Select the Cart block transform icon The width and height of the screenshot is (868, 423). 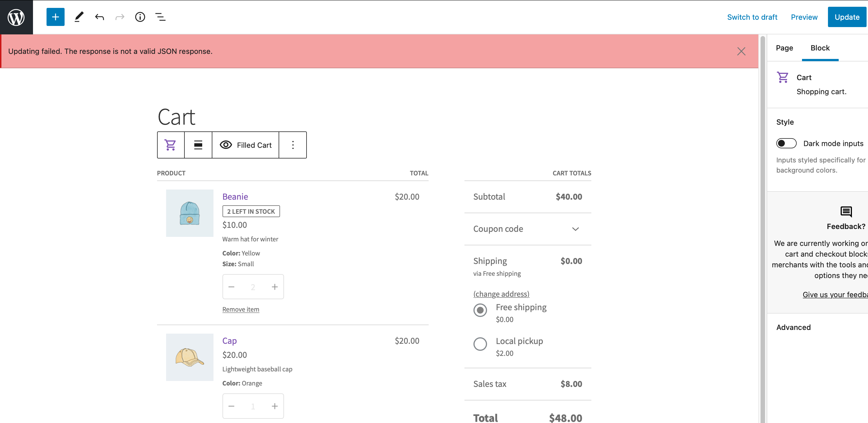coord(170,145)
